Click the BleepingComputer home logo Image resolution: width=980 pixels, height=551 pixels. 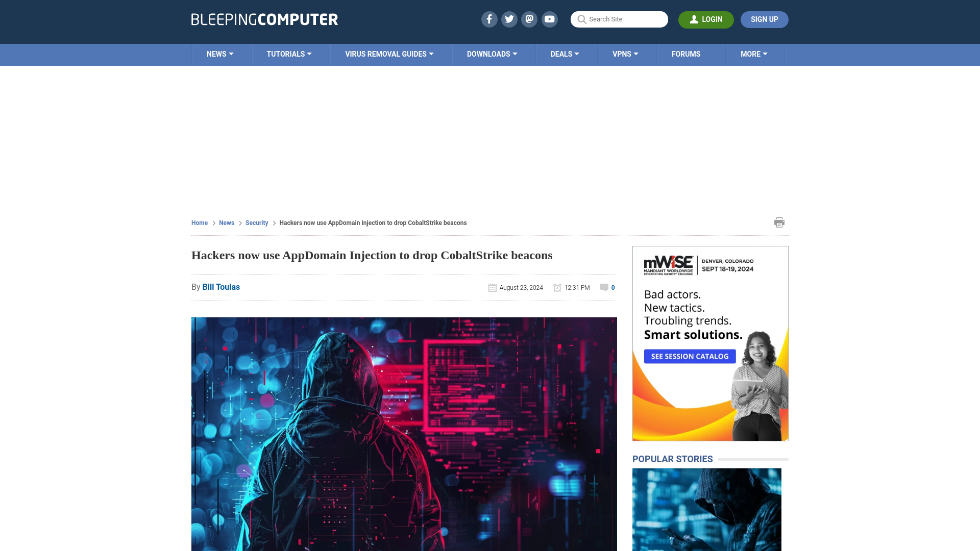point(264,19)
